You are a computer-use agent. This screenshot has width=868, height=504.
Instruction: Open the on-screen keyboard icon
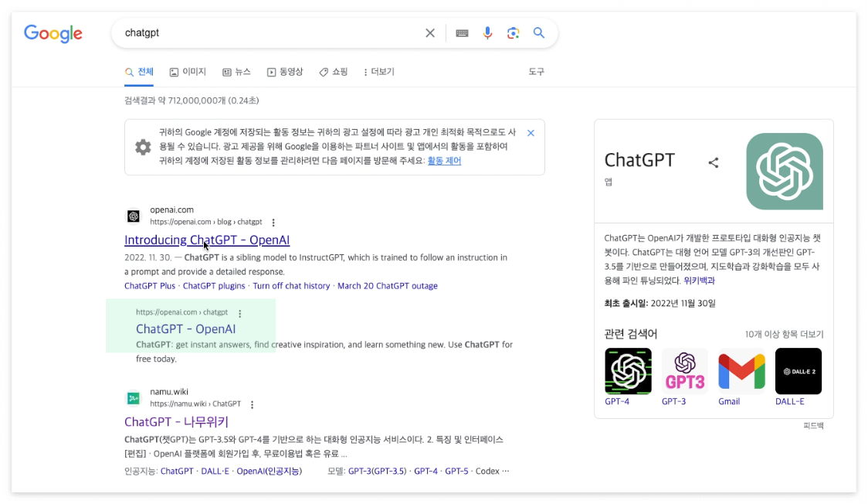(463, 33)
